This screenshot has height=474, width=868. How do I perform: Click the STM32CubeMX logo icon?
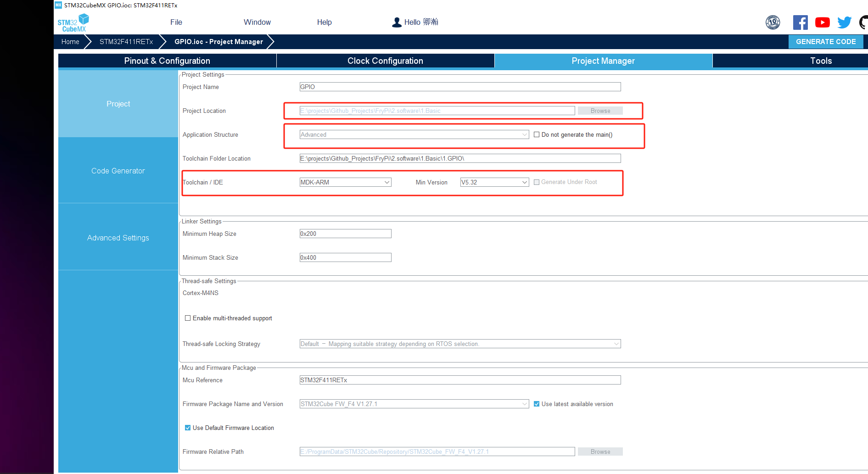point(73,23)
